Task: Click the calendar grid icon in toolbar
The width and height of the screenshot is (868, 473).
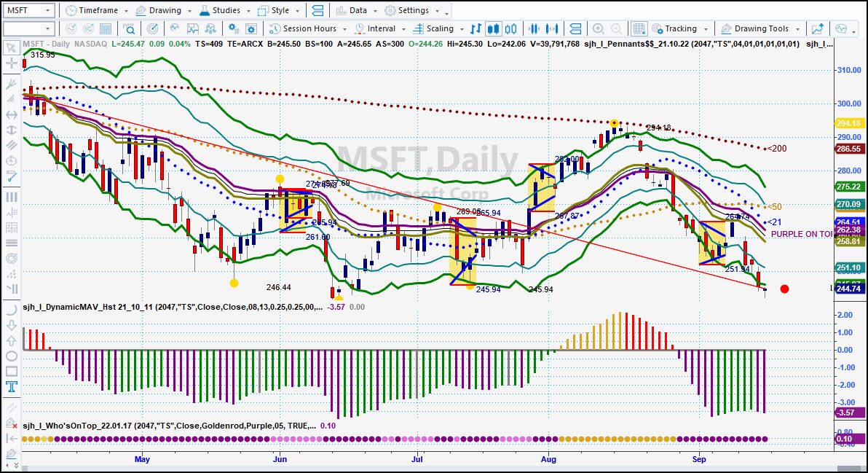Action: 106,29
